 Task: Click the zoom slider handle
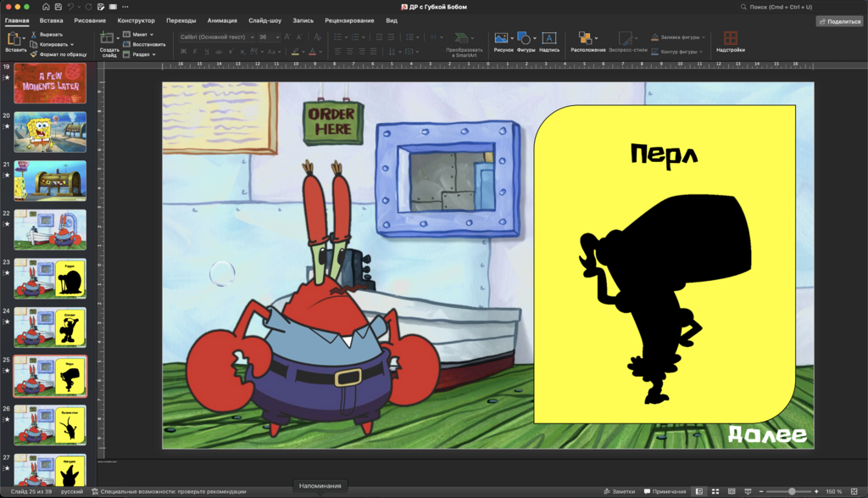point(792,491)
